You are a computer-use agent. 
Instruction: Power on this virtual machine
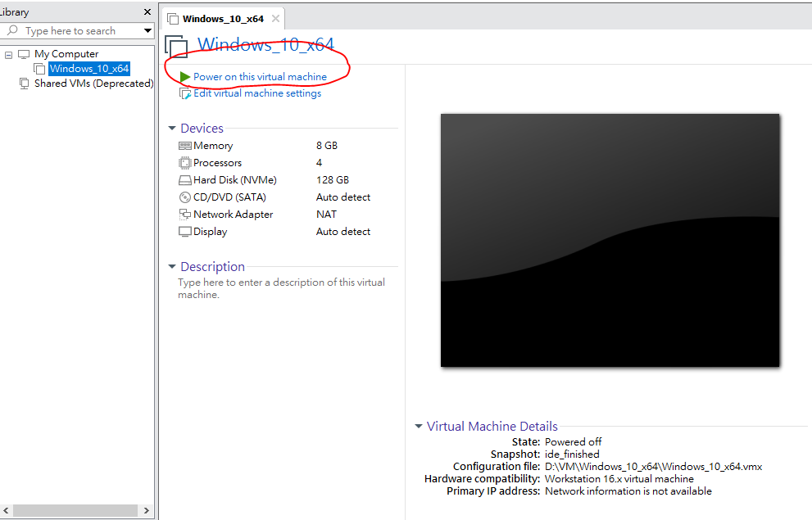[x=260, y=77]
